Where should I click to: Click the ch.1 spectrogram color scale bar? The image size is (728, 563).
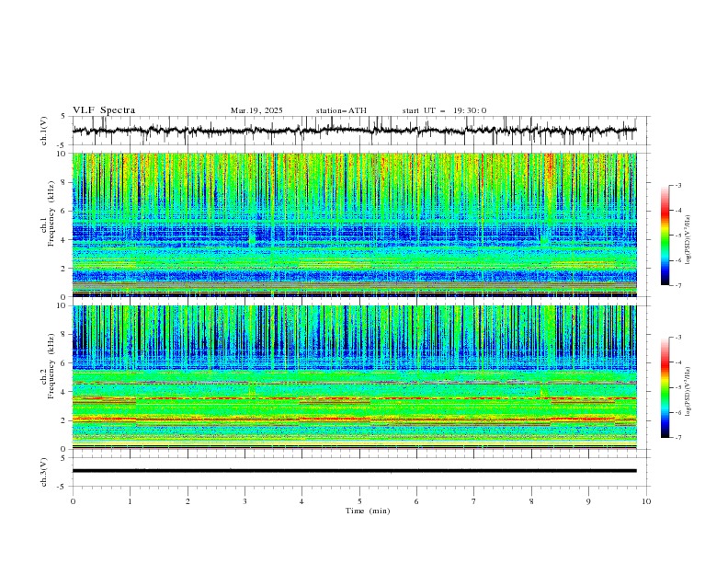[665, 236]
